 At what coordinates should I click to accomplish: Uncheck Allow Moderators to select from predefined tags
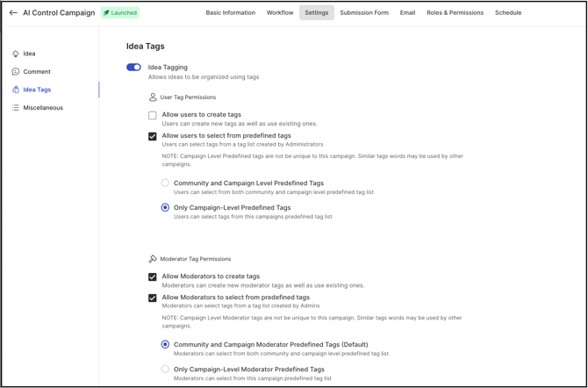153,298
